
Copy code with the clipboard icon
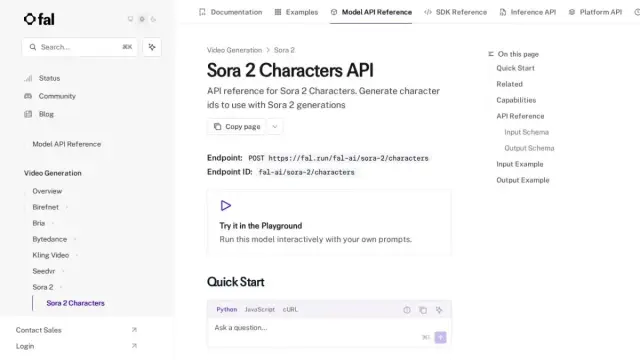tap(423, 310)
